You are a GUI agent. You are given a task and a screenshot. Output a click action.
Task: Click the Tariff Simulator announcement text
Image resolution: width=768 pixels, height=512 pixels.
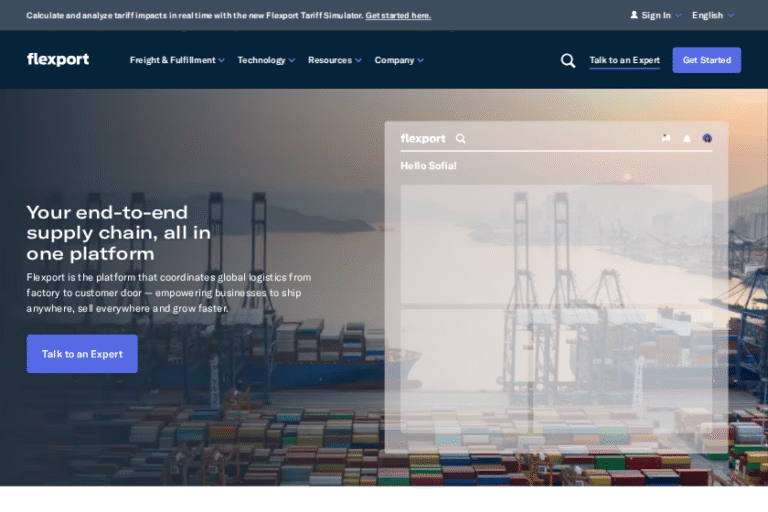195,15
